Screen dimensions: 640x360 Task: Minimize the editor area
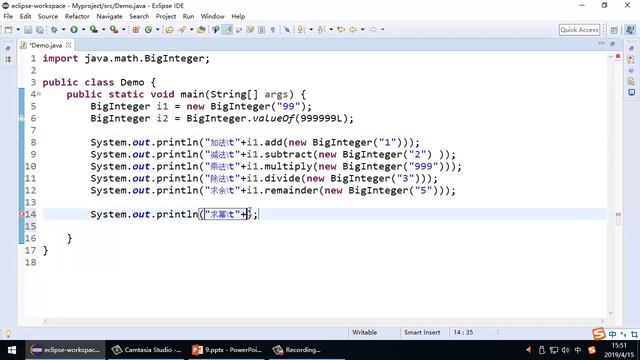(602, 43)
